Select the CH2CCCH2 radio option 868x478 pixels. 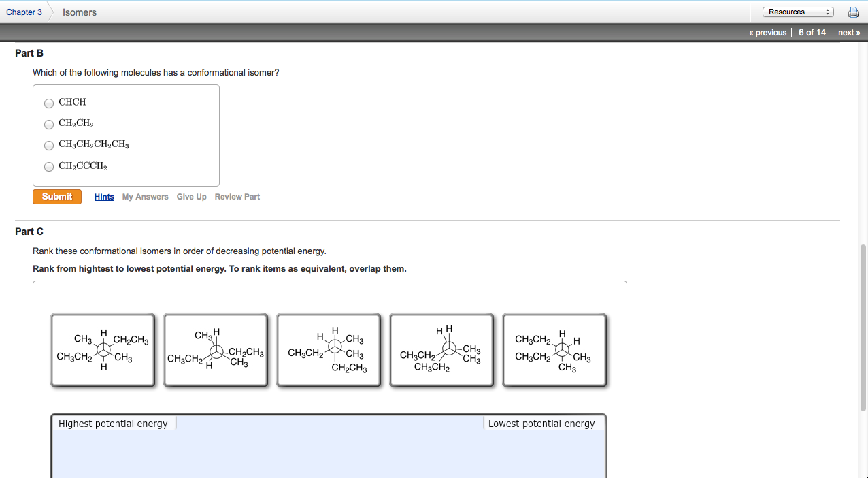(x=49, y=167)
